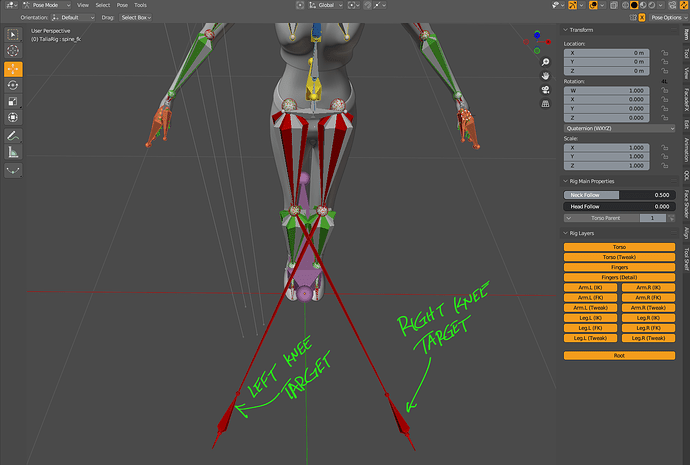Viewport: 690px width, 465px height.
Task: Select the Select Box tool in toolbar
Action: tap(13, 35)
